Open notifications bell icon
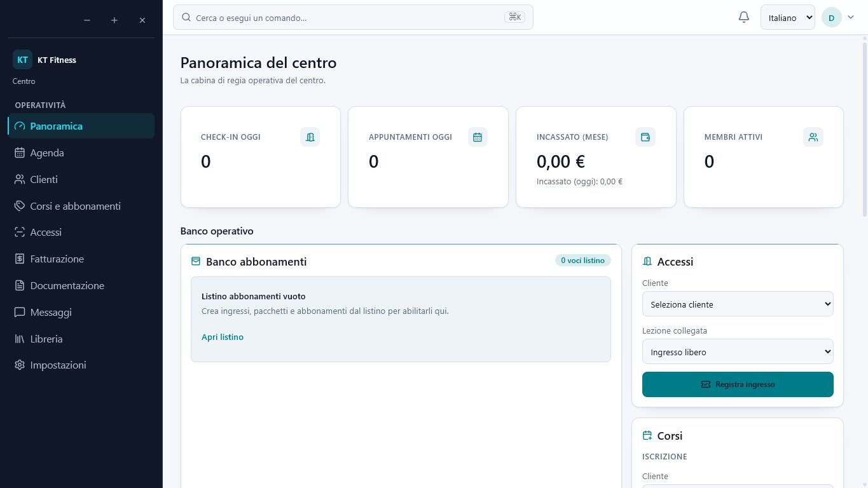 [744, 17]
